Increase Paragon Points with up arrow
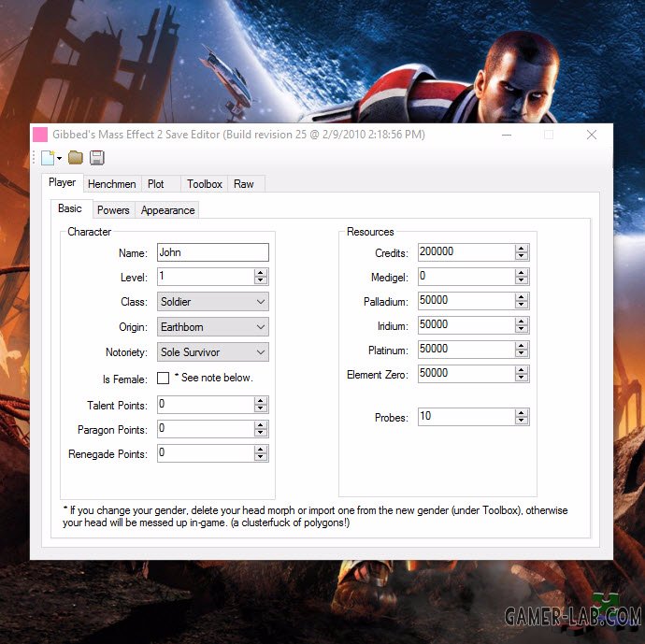 [261, 425]
